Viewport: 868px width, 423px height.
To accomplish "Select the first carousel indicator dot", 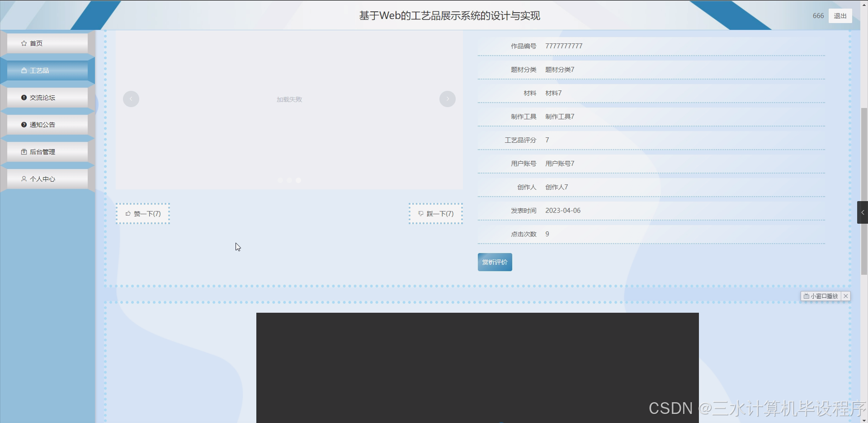I will (x=280, y=180).
